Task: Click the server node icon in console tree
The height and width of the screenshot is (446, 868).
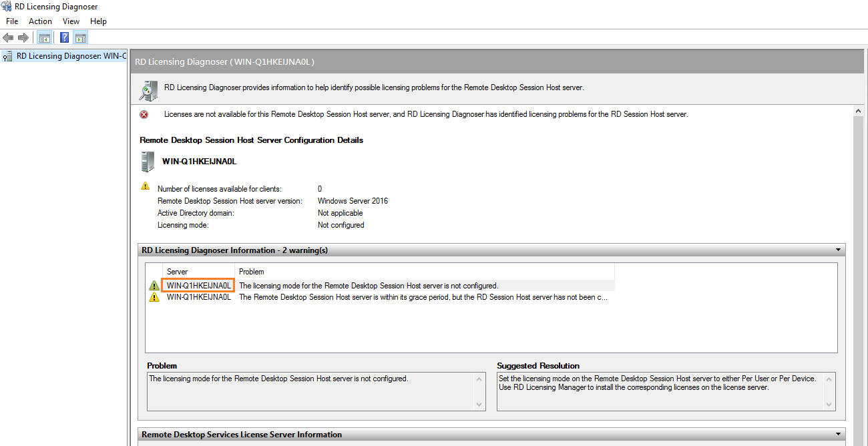Action: [x=7, y=57]
